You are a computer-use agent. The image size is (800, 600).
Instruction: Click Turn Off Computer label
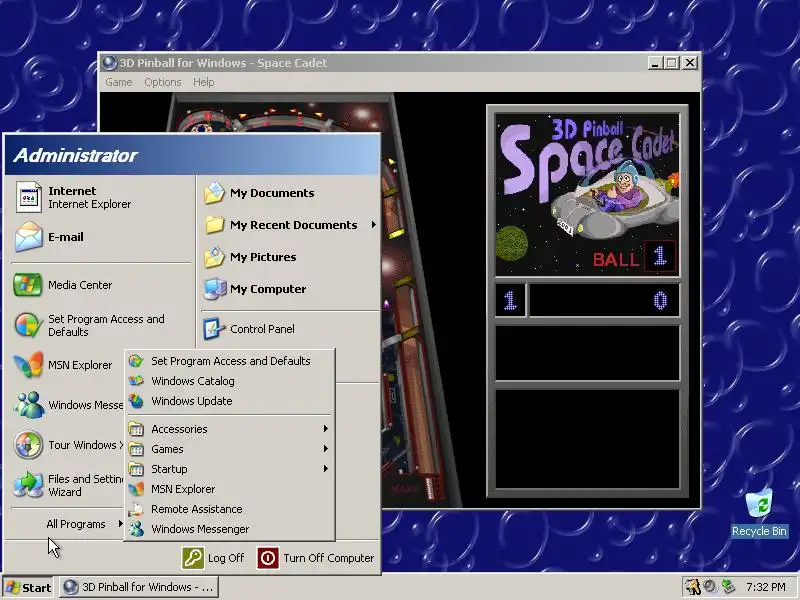(x=329, y=558)
